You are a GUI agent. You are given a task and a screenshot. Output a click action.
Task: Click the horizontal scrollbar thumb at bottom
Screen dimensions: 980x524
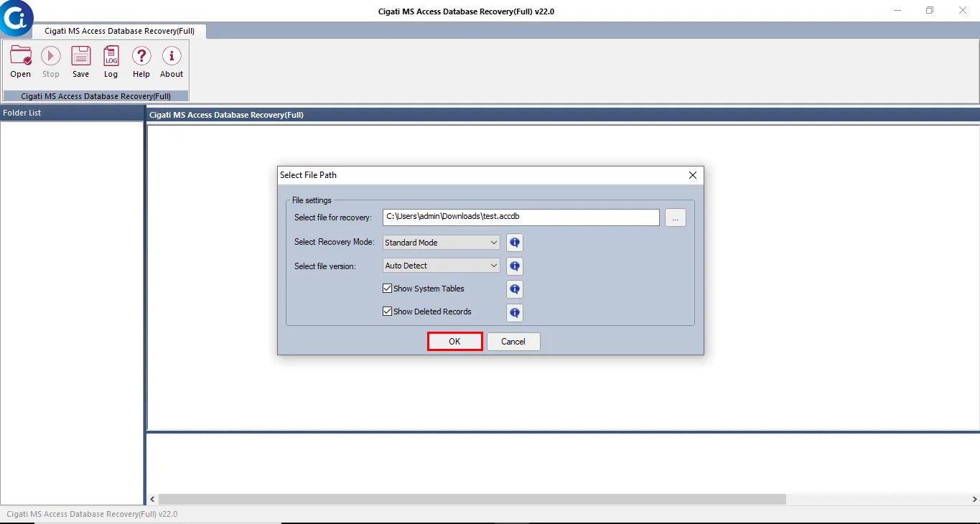472,499
